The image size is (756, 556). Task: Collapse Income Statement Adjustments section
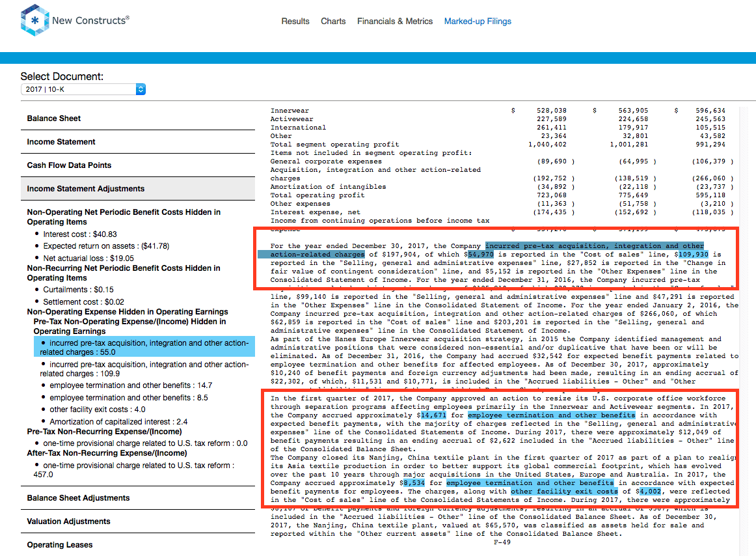138,189
